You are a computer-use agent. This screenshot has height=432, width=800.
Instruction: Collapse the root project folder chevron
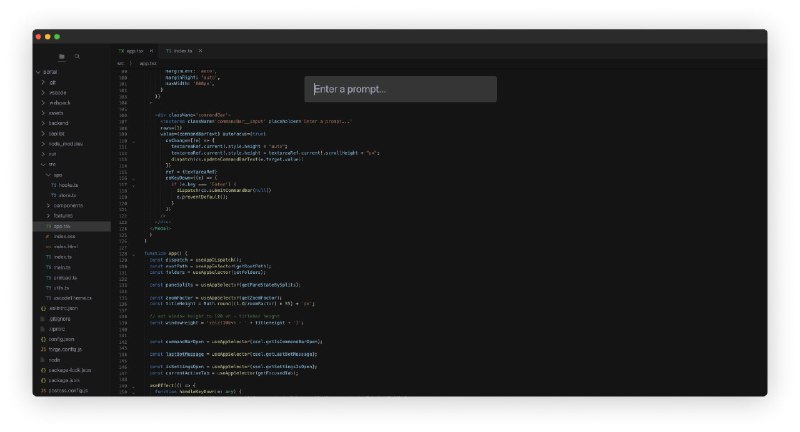pyautogui.click(x=38, y=72)
